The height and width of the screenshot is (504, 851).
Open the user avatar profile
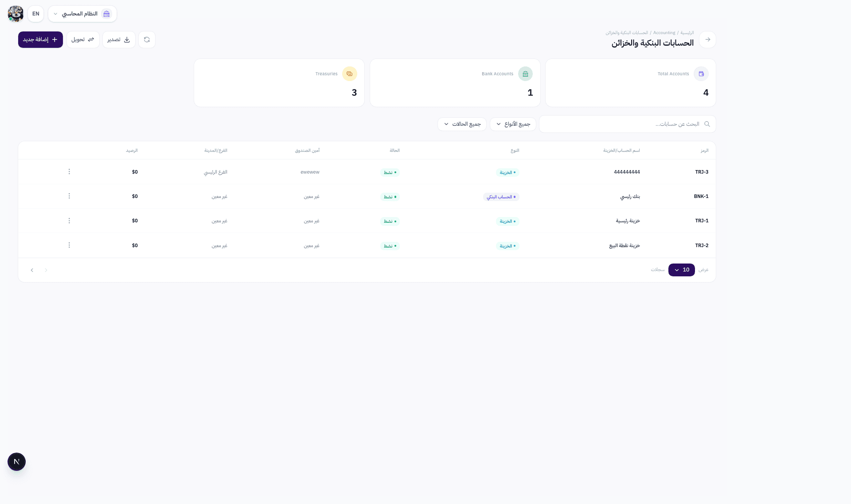pyautogui.click(x=16, y=14)
